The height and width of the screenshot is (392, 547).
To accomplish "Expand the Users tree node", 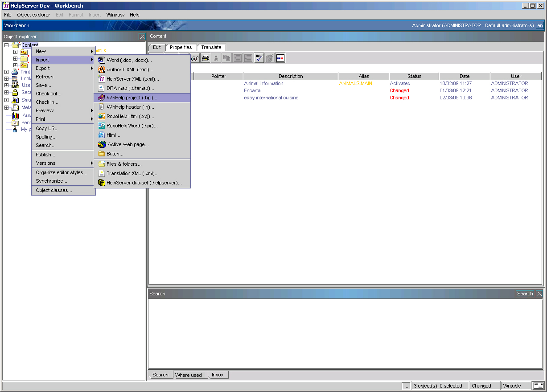I will [7, 85].
